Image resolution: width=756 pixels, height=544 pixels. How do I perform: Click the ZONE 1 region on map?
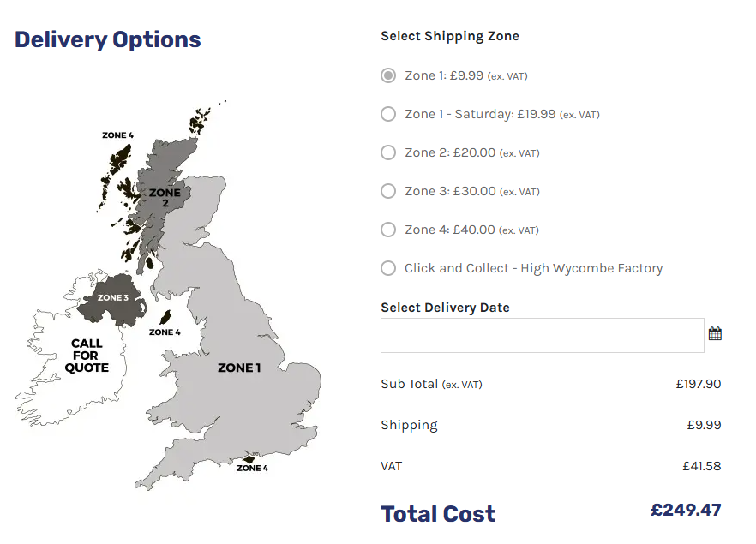point(239,368)
